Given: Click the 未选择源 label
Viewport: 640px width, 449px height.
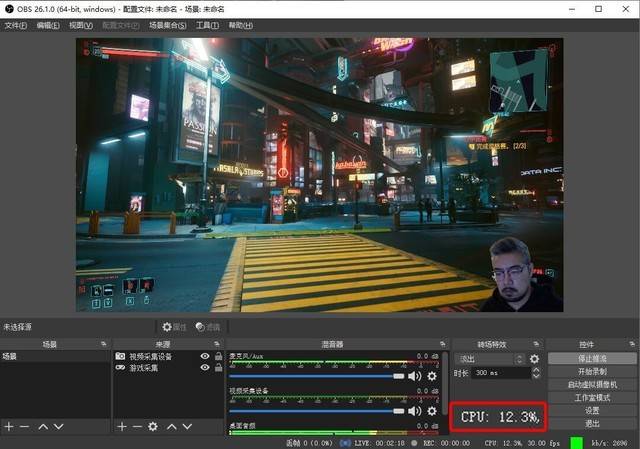Looking at the screenshot, I should pyautogui.click(x=18, y=327).
